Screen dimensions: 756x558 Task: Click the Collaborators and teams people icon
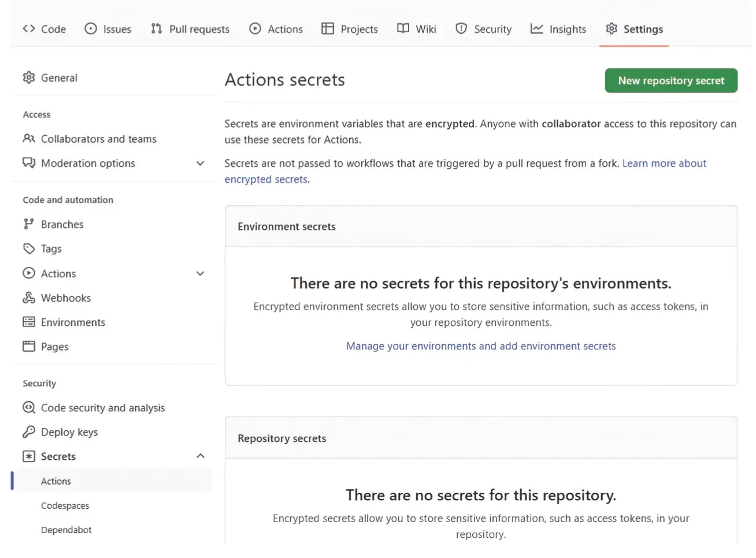[x=29, y=139]
